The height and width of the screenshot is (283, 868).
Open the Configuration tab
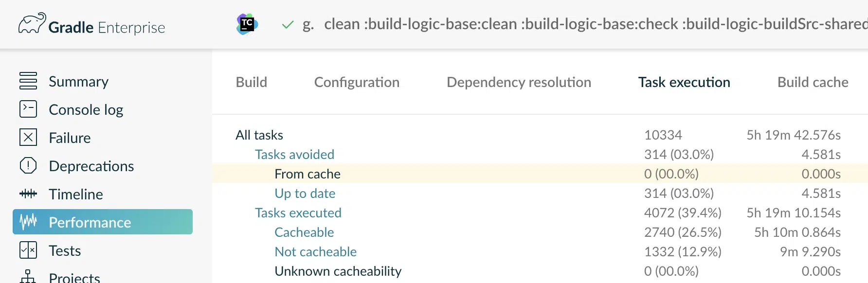pyautogui.click(x=357, y=82)
